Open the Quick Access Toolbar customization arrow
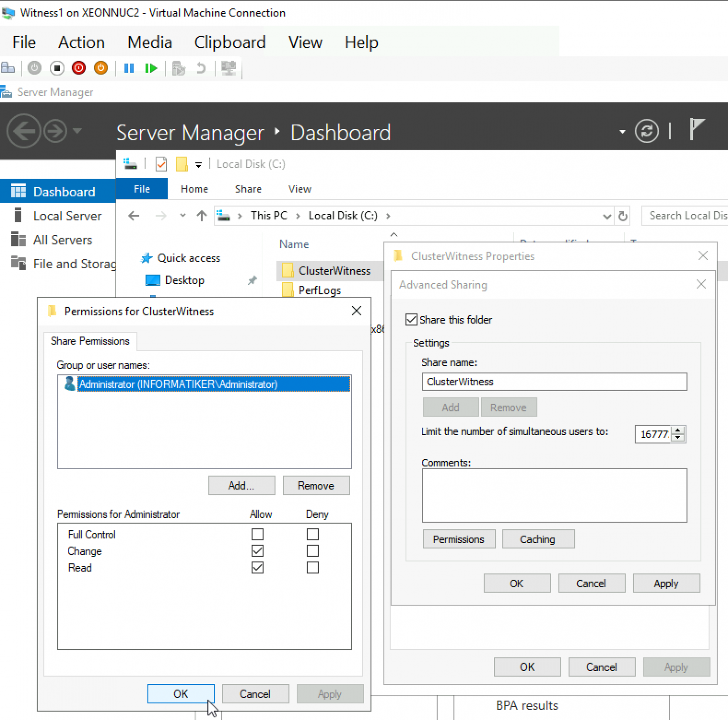728x720 pixels. pyautogui.click(x=199, y=164)
